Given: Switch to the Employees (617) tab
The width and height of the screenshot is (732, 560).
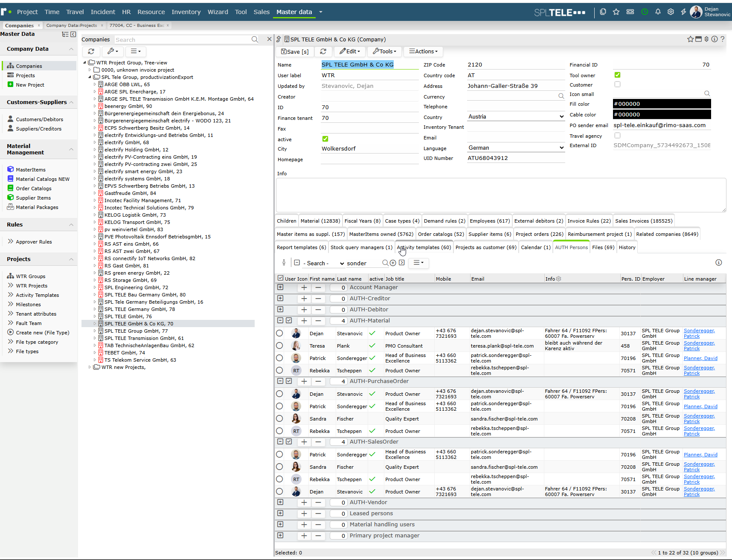Looking at the screenshot, I should pos(490,221).
